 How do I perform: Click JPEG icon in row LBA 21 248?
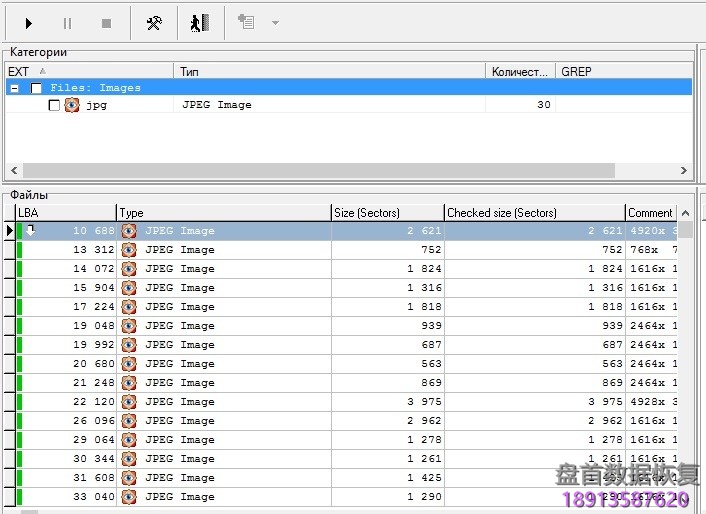click(129, 383)
